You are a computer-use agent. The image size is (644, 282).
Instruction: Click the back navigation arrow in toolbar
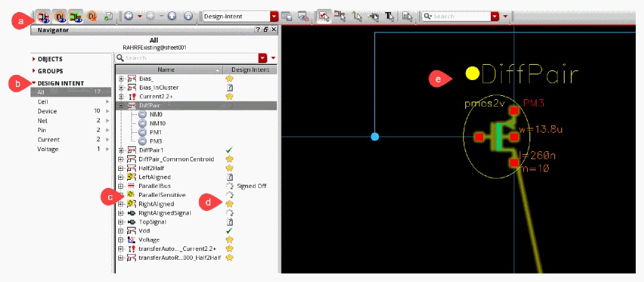[x=129, y=16]
